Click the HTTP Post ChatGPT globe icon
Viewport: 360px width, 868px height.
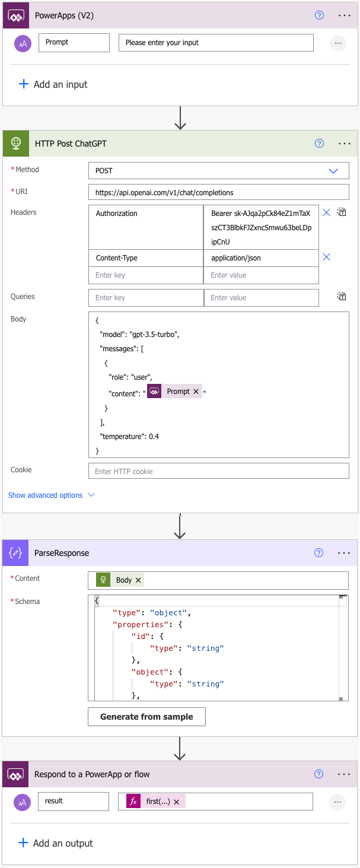point(15,144)
